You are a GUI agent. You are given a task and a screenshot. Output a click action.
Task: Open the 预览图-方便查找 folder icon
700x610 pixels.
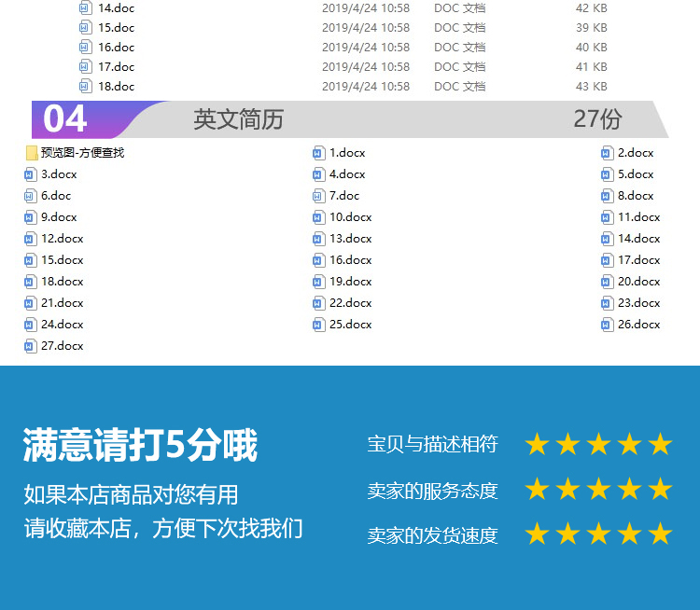pos(32,153)
